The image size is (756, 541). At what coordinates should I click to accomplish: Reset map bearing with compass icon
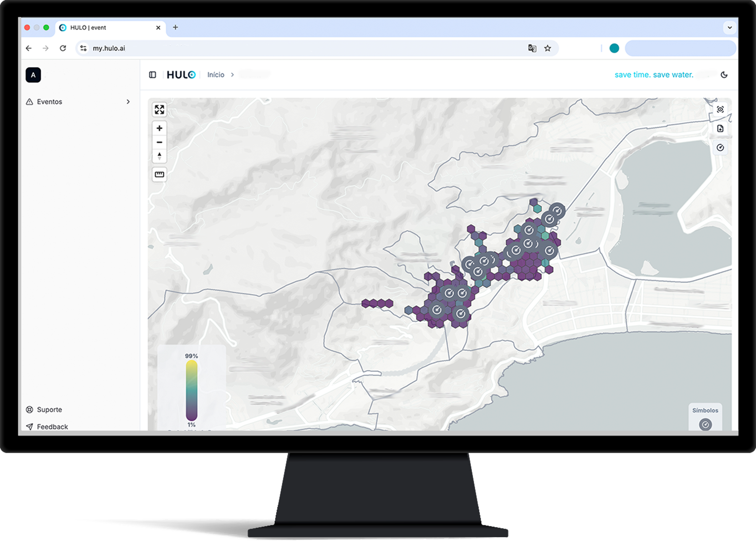coord(159,156)
